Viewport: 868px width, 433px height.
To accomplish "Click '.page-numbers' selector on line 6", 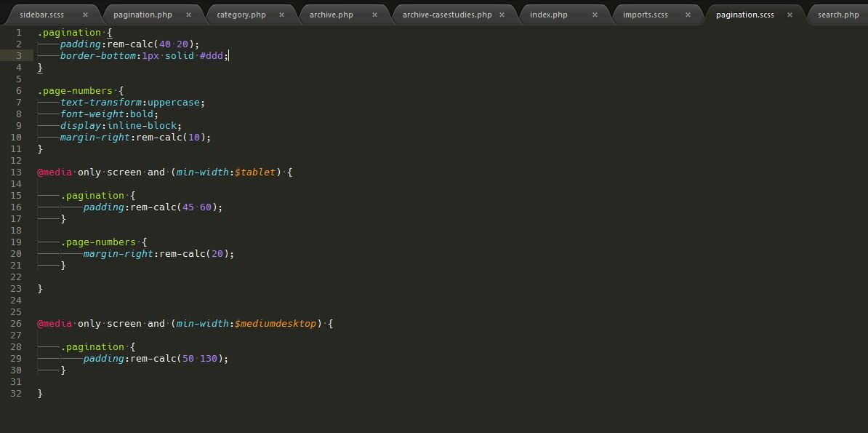I will click(x=75, y=91).
